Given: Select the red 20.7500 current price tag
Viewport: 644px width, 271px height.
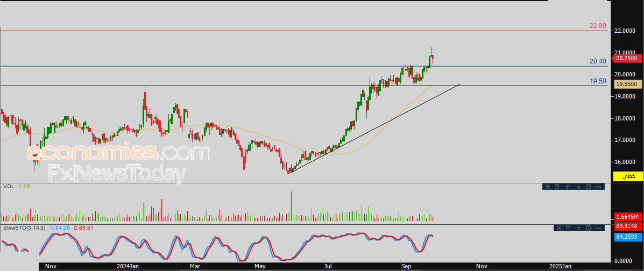Looking at the screenshot, I should [628, 58].
